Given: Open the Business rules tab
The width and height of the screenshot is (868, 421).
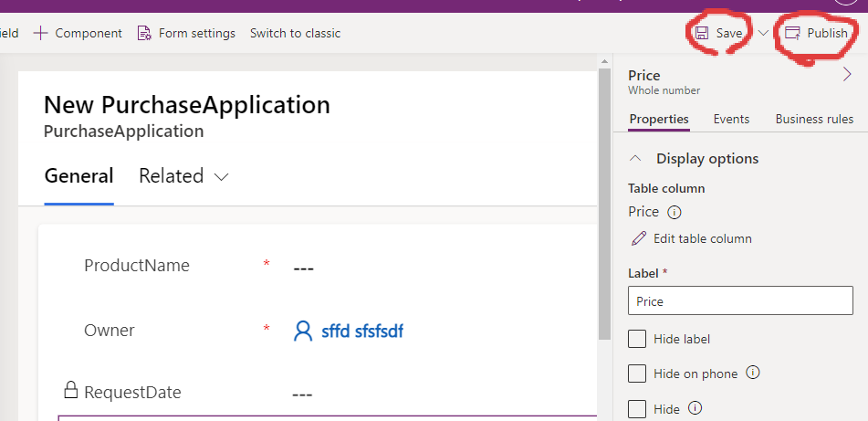Looking at the screenshot, I should pos(814,119).
